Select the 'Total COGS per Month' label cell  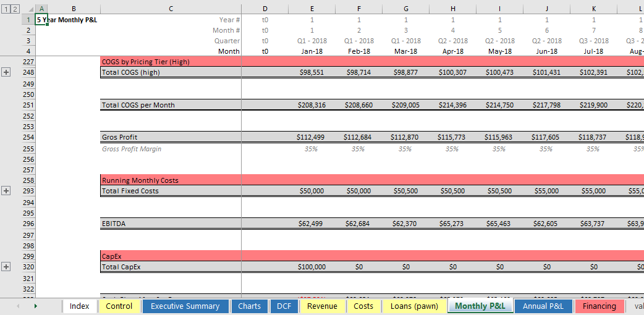click(x=171, y=105)
